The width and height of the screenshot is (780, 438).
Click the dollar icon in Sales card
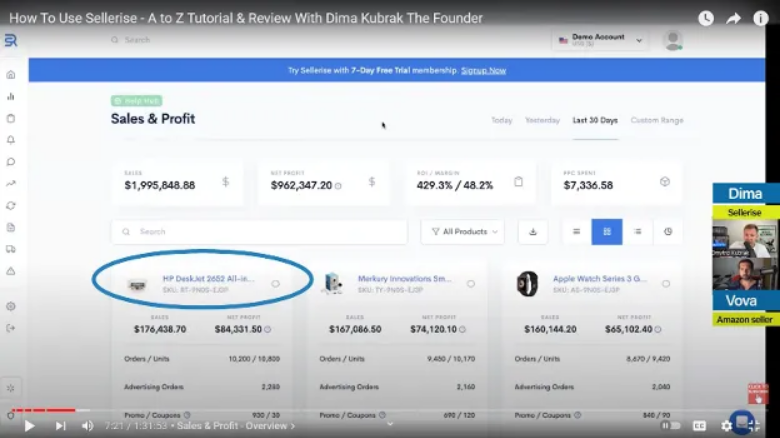(225, 182)
